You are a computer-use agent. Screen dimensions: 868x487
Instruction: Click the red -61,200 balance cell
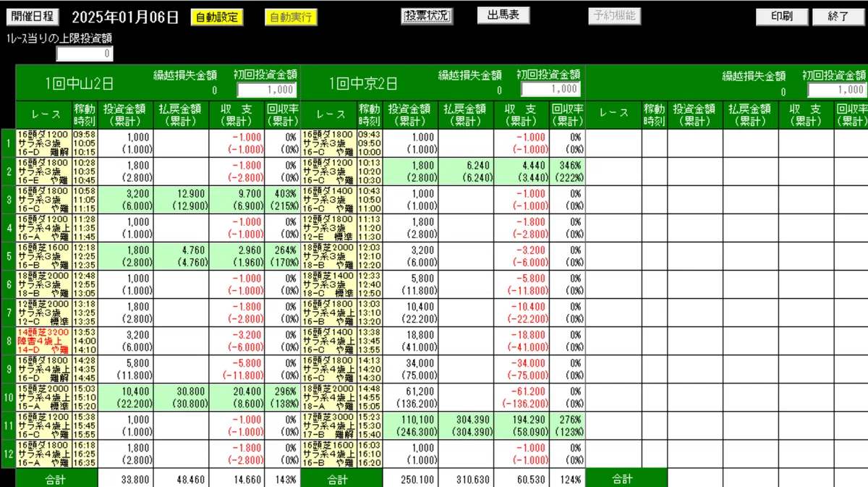(x=522, y=397)
